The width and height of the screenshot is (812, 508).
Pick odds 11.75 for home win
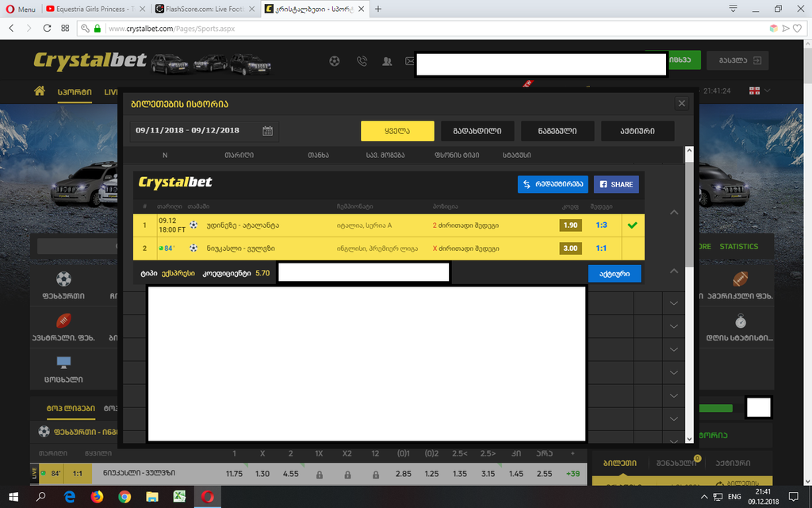point(234,474)
